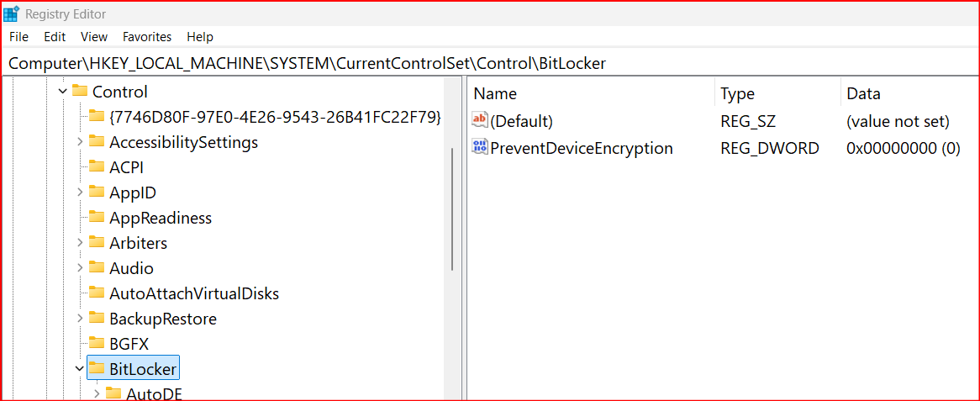Click the ACPI folder icon
This screenshot has height=401, width=980.
tap(97, 167)
